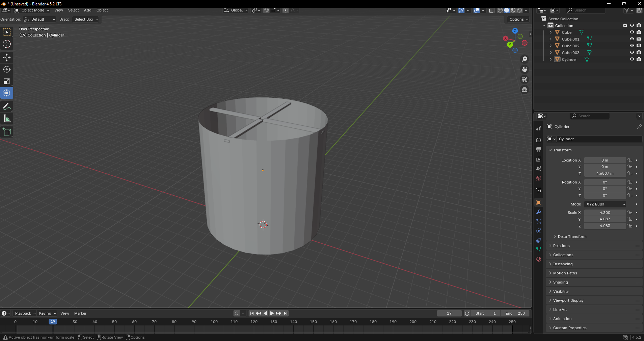This screenshot has height=341, width=644.
Task: Select the Rotate tool
Action: click(x=7, y=69)
